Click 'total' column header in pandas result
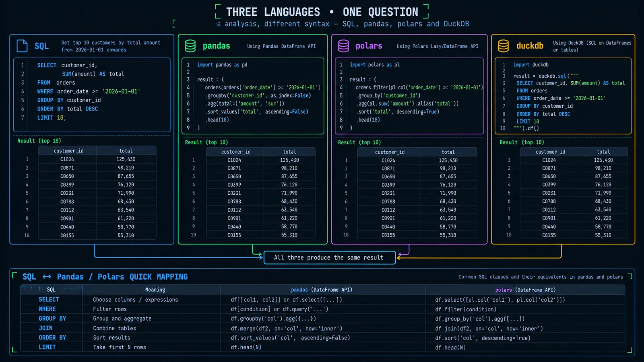This screenshot has width=644, height=362. (289, 152)
